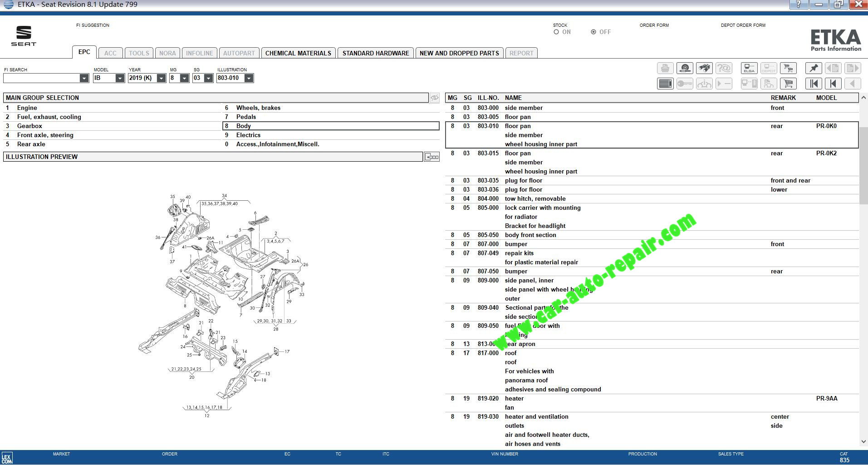Click the vehicle information icon
Image resolution: width=868 pixels, height=465 pixels.
pyautogui.click(x=704, y=84)
